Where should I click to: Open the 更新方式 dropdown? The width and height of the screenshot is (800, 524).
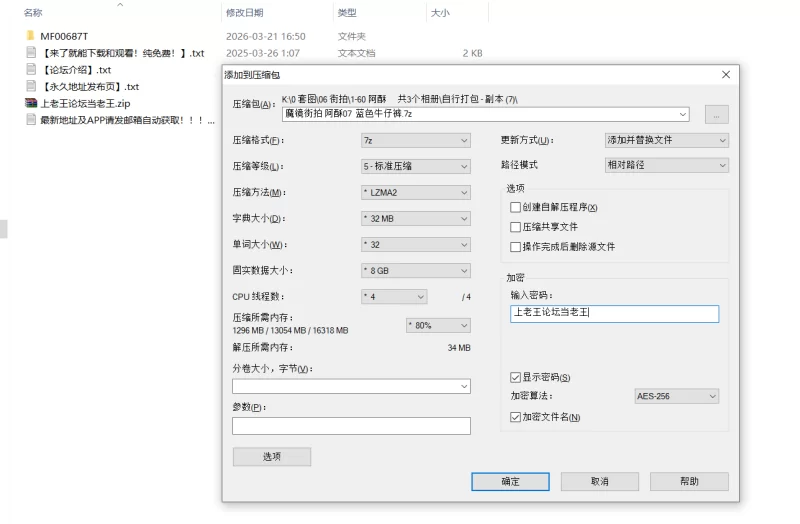(x=666, y=140)
